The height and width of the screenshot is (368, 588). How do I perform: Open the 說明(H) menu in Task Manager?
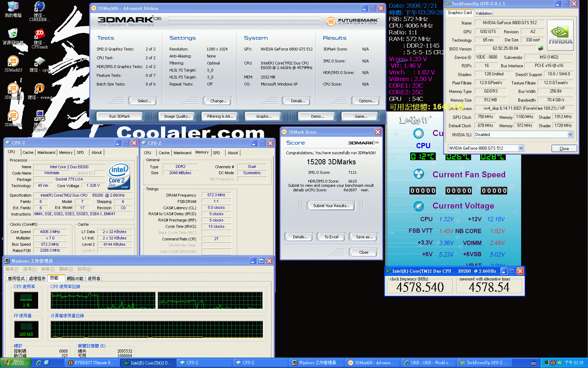pos(84,269)
